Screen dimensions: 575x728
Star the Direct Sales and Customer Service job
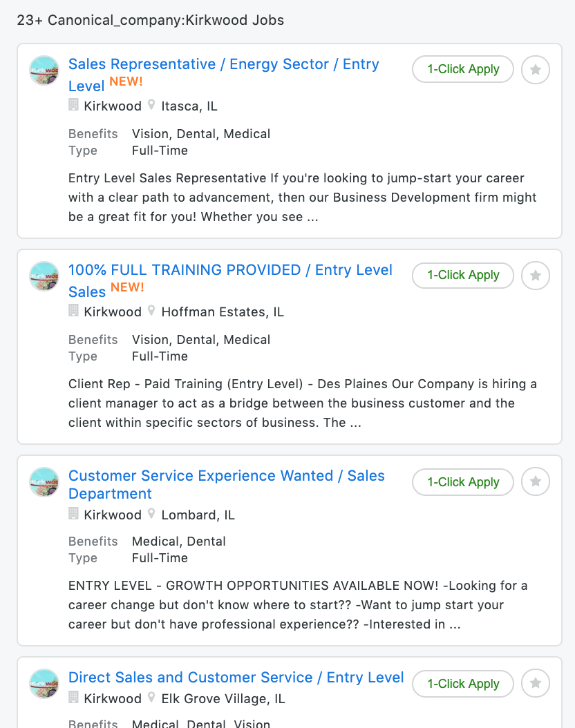(536, 683)
